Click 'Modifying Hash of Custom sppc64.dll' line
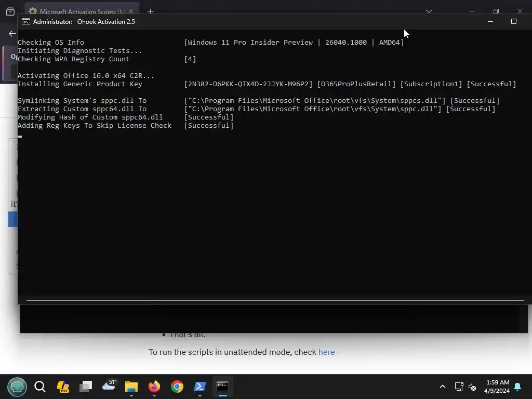Screen dimensions: 532x399 pyautogui.click(x=90, y=117)
